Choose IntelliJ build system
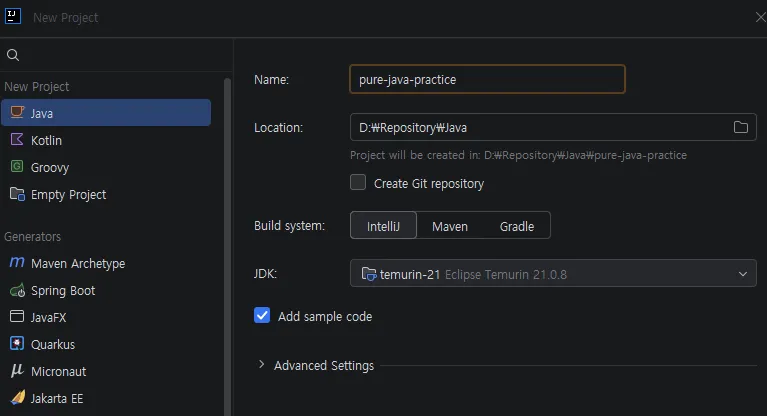767x416 pixels. tap(384, 226)
